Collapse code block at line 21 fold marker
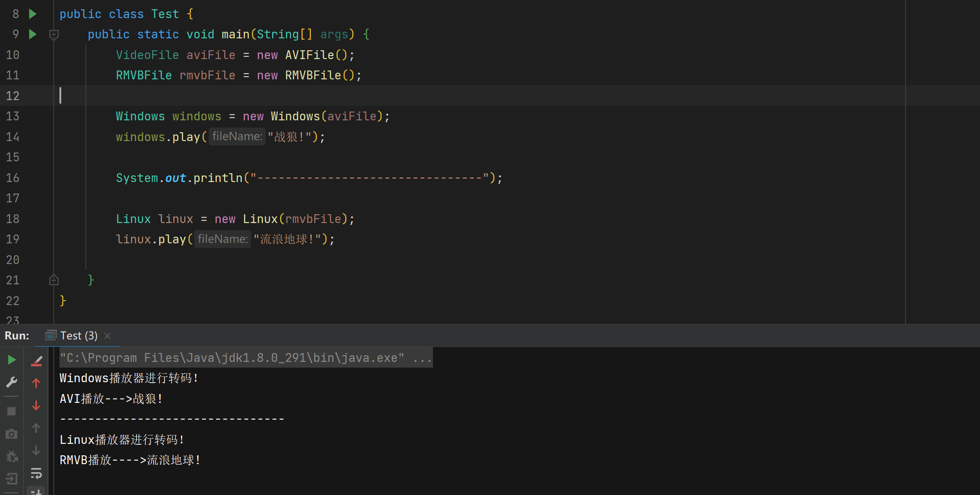Image resolution: width=980 pixels, height=495 pixels. click(54, 280)
